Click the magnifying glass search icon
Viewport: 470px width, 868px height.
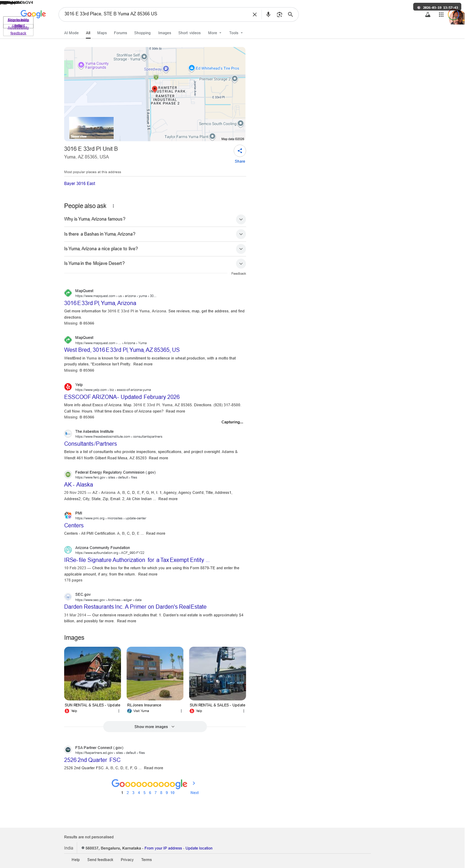(x=290, y=15)
